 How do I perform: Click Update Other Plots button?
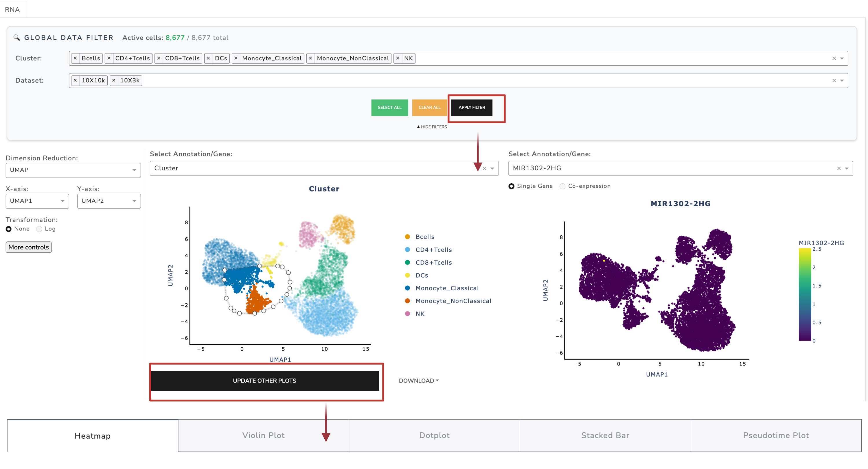264,381
